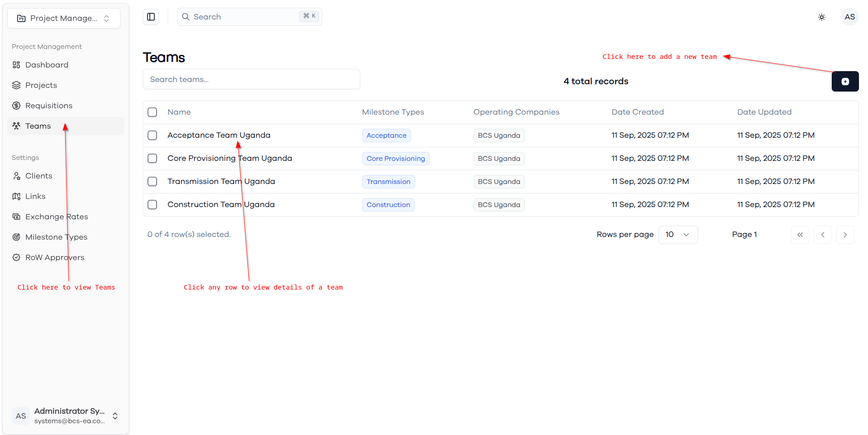Go to first page with double-chevron

coord(800,235)
